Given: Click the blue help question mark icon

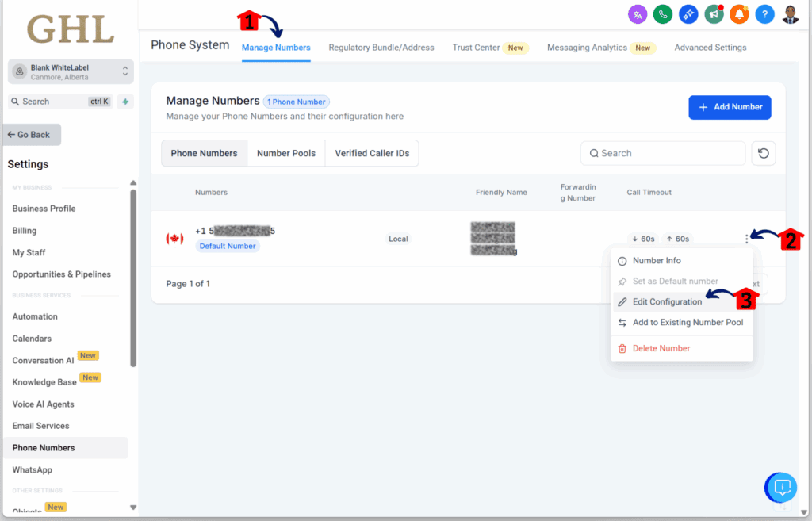Looking at the screenshot, I should tap(764, 14).
